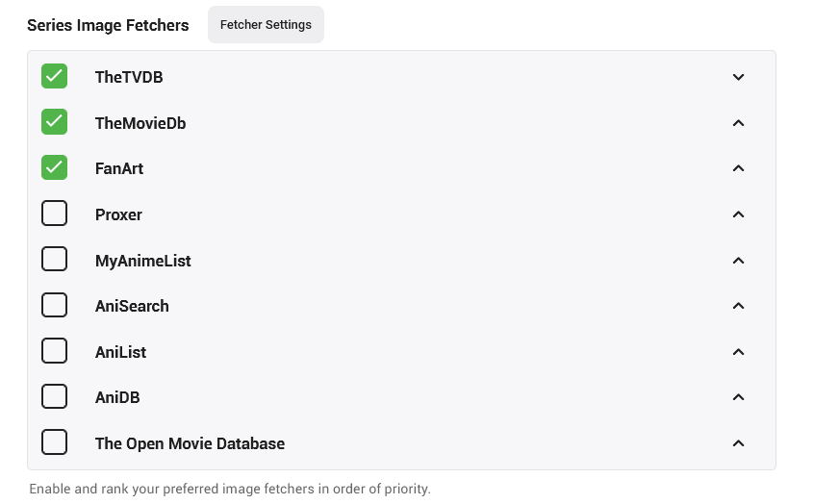Click the up arrow for AniSearch
The height and width of the screenshot is (504, 814).
pyautogui.click(x=738, y=306)
